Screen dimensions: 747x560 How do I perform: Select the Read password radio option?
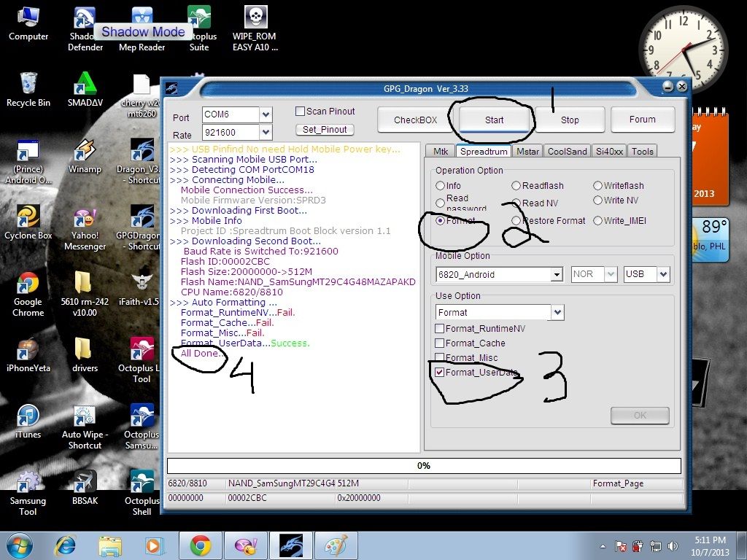pos(440,203)
